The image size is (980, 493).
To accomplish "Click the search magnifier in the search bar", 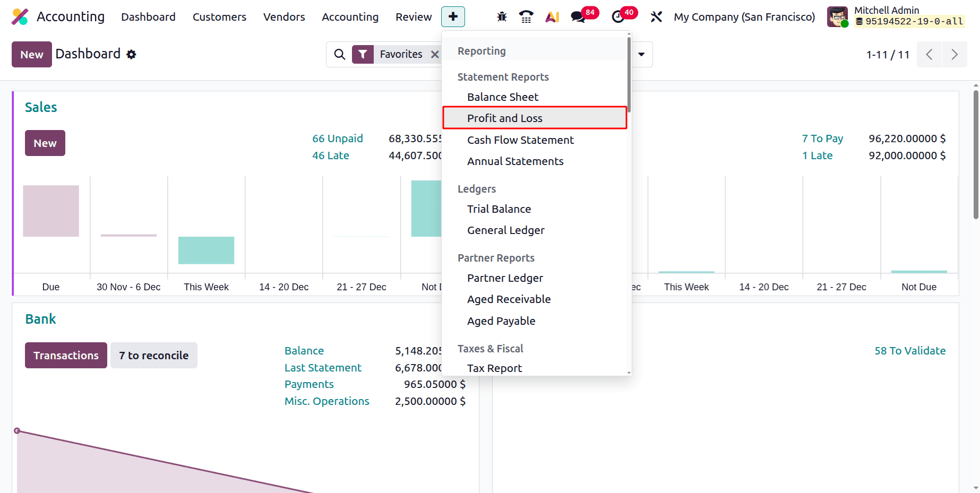I will point(340,54).
